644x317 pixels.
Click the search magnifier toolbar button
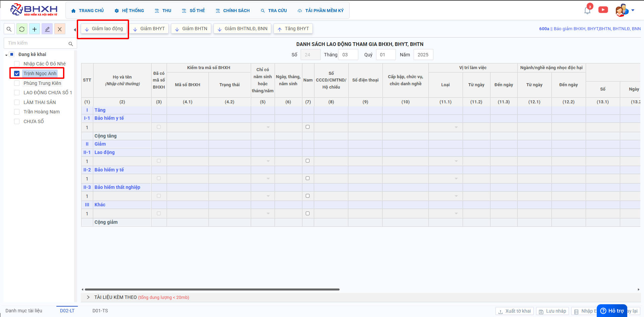coord(9,29)
